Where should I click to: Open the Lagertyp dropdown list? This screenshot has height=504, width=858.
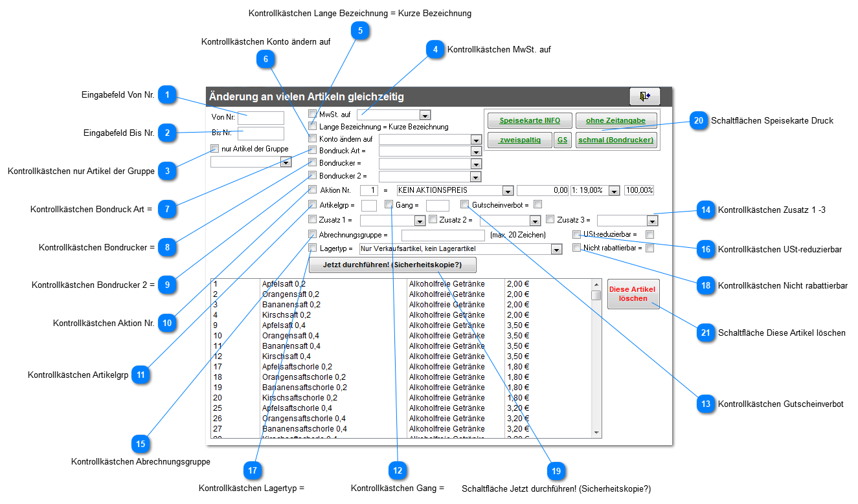[x=556, y=250]
